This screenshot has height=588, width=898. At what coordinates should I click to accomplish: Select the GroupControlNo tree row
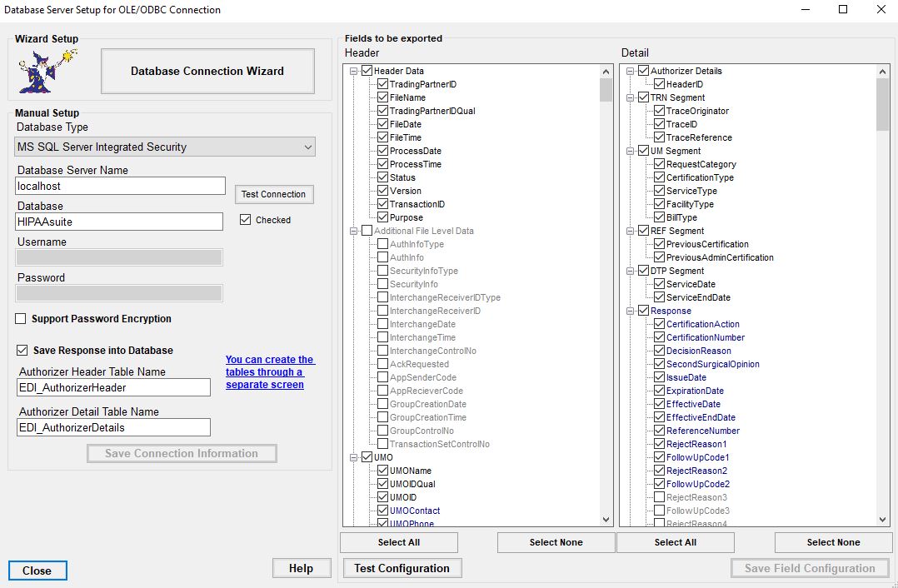coord(422,431)
